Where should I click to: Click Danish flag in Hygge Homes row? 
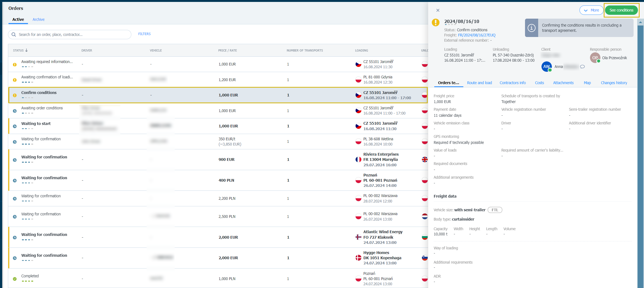tap(358, 258)
